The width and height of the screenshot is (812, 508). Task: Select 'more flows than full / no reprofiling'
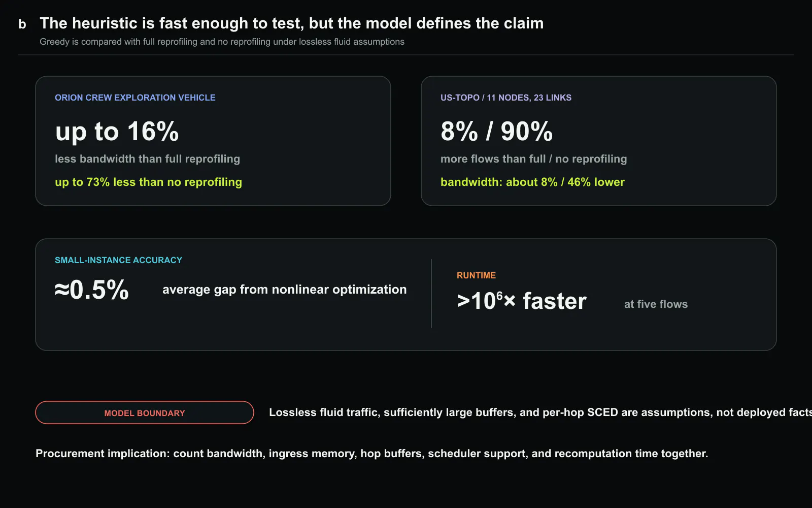[534, 159]
